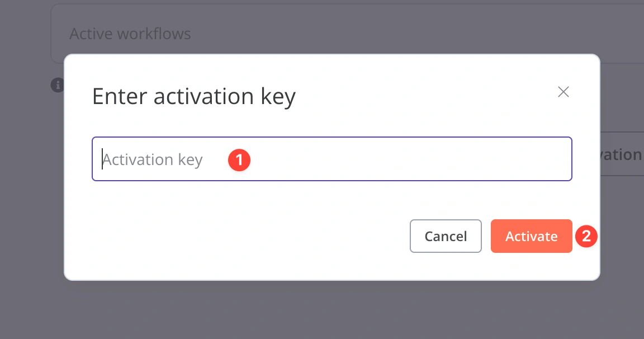Viewport: 644px width, 339px height.
Task: Click the red number 1 badge
Action: 239,160
